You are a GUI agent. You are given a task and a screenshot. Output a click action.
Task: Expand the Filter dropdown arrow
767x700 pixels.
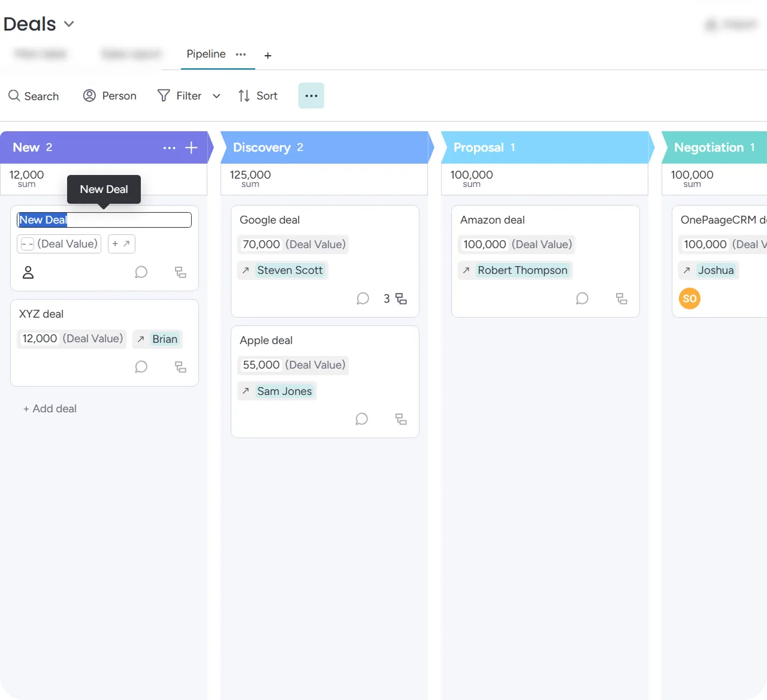(x=216, y=96)
